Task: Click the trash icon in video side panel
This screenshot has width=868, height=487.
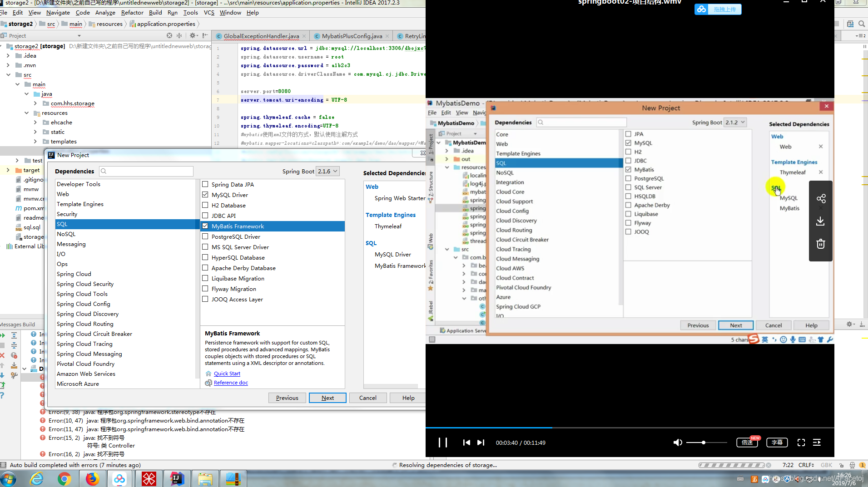Action: pyautogui.click(x=820, y=244)
